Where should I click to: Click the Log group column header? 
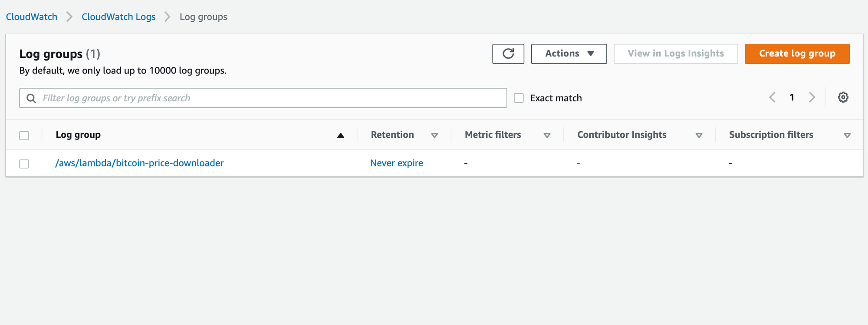(x=78, y=135)
